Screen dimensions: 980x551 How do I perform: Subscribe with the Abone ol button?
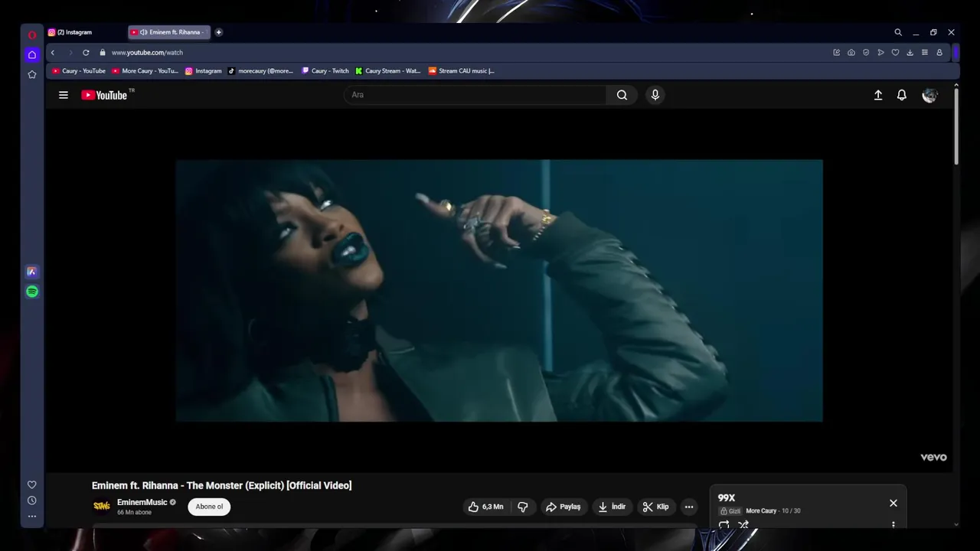[x=209, y=507]
